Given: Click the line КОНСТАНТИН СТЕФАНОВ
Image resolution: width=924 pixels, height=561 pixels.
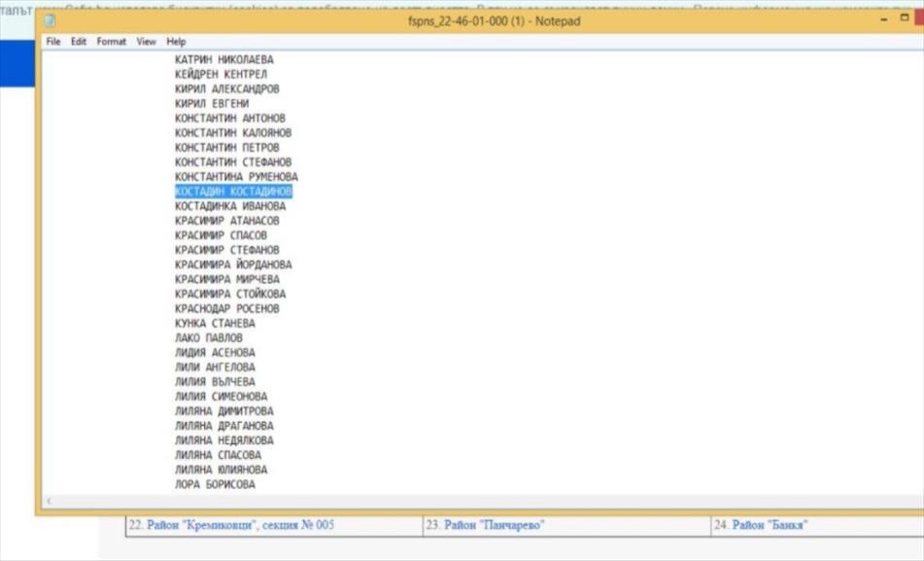Looking at the screenshot, I should tap(233, 162).
